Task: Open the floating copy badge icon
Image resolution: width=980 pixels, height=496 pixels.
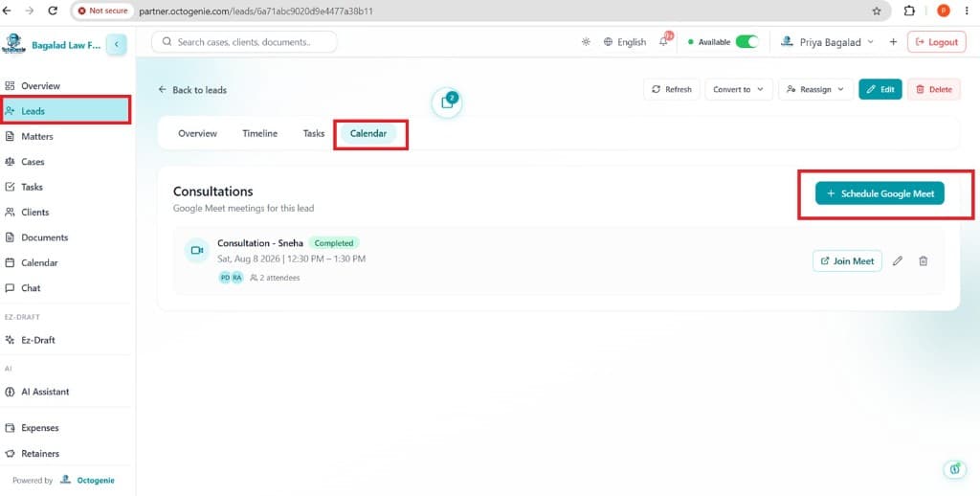Action: click(x=447, y=102)
